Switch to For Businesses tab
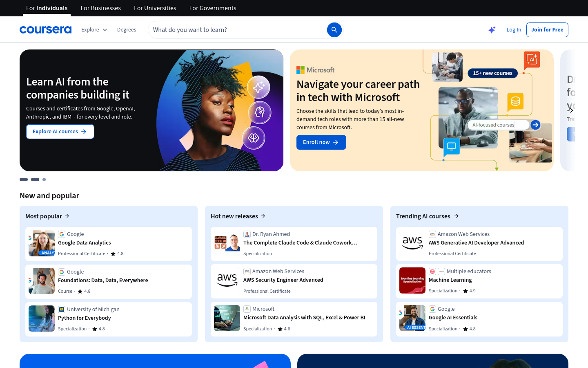The height and width of the screenshot is (368, 588). click(101, 8)
